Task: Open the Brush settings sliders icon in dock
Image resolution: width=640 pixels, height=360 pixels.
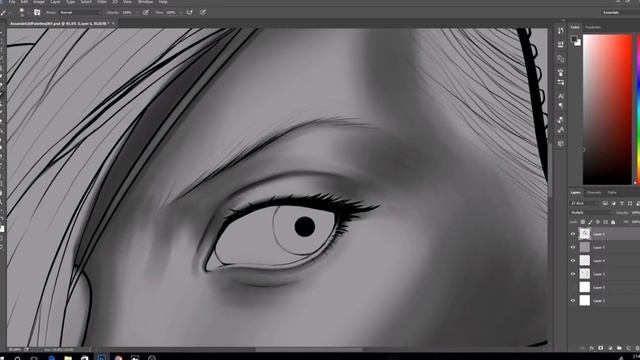Action: (x=561, y=82)
